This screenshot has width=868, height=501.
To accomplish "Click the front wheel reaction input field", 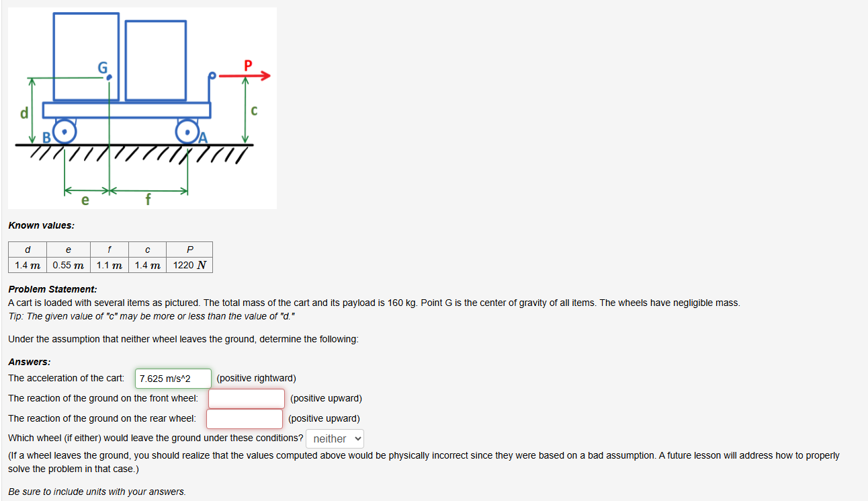I will 246,398.
